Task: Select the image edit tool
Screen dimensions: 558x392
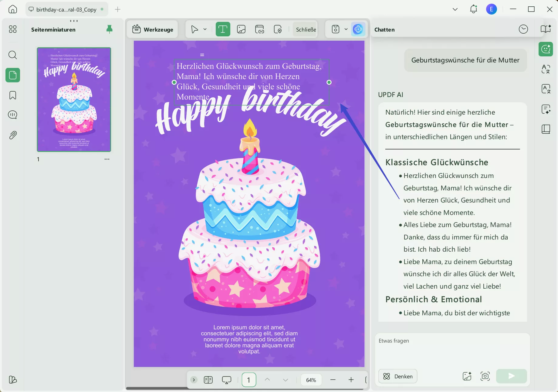Action: [x=241, y=29]
